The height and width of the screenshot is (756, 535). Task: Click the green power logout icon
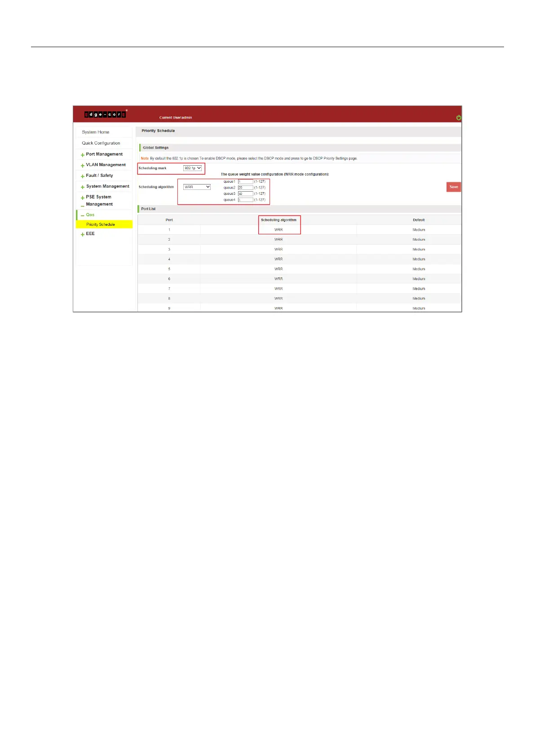[x=458, y=118]
